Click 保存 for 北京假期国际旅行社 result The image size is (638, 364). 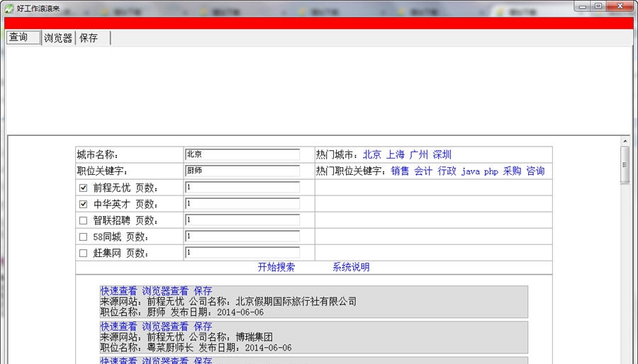point(203,291)
